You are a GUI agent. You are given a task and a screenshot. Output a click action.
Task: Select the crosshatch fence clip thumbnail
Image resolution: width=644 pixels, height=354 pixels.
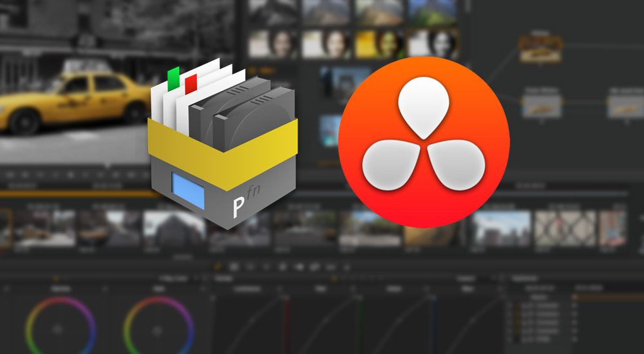coord(565,228)
